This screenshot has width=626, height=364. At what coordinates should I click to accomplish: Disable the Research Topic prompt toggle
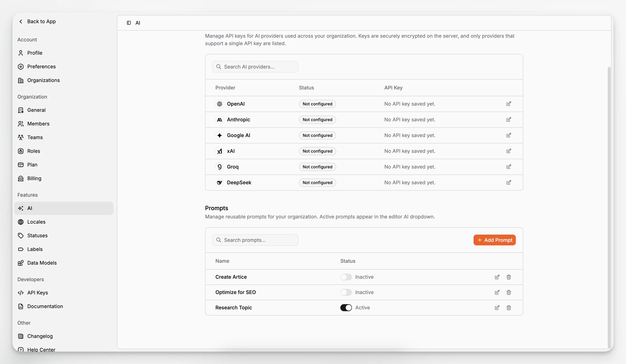tap(346, 308)
